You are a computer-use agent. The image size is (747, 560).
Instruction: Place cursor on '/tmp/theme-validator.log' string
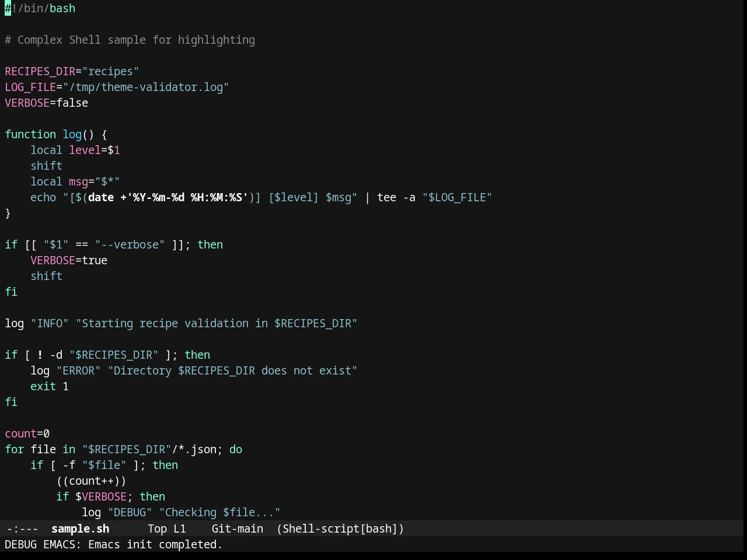[146, 87]
